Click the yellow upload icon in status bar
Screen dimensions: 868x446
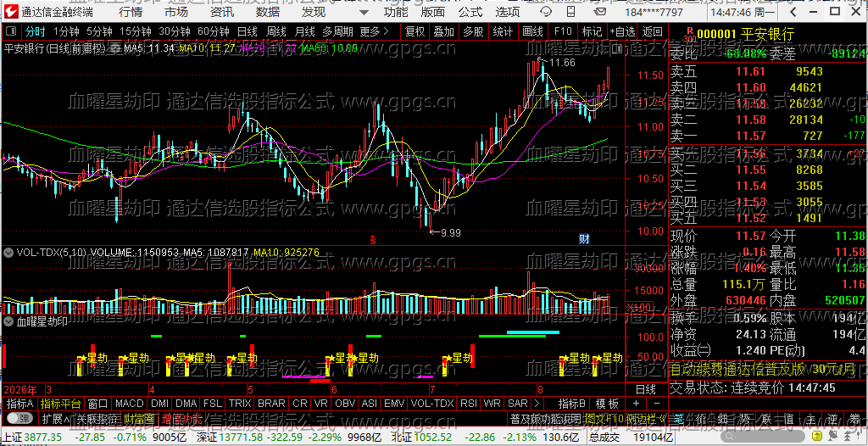coord(817,436)
